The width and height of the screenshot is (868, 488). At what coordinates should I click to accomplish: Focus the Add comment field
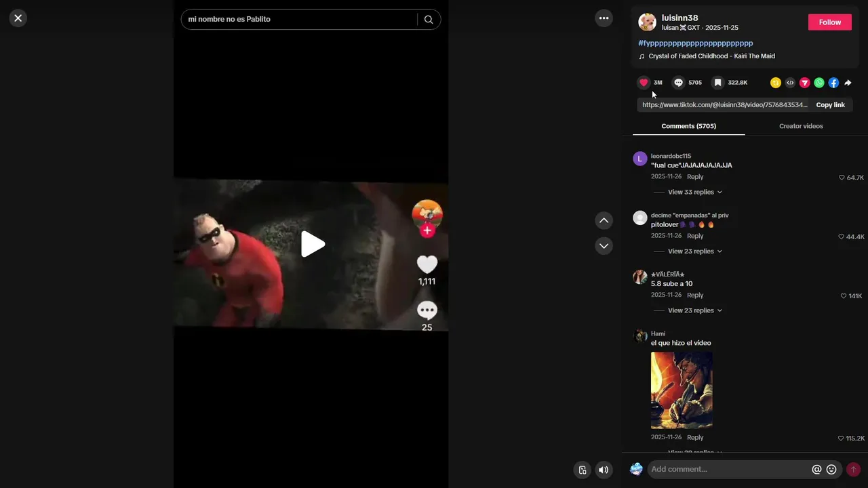(728, 470)
